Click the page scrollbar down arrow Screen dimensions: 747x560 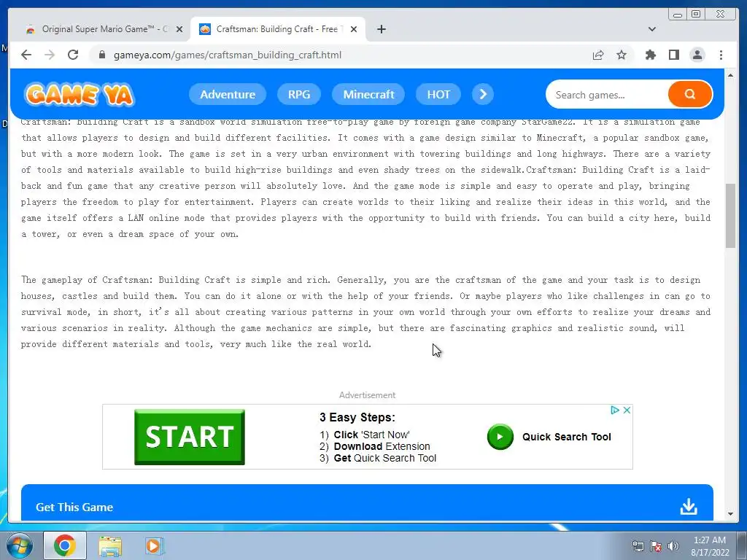pos(730,514)
